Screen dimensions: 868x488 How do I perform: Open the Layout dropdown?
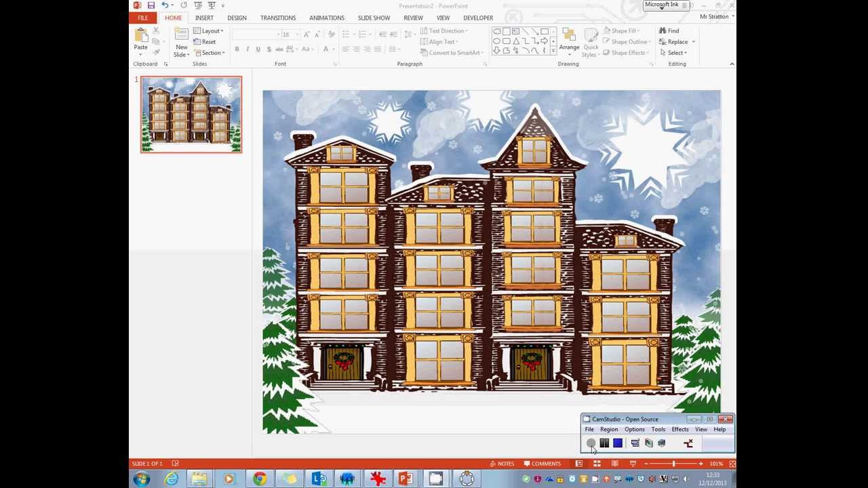(208, 30)
